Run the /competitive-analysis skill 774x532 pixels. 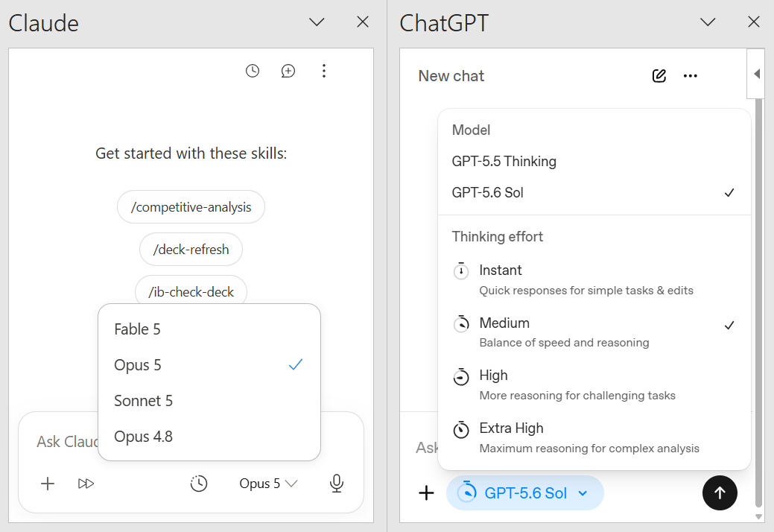point(191,207)
